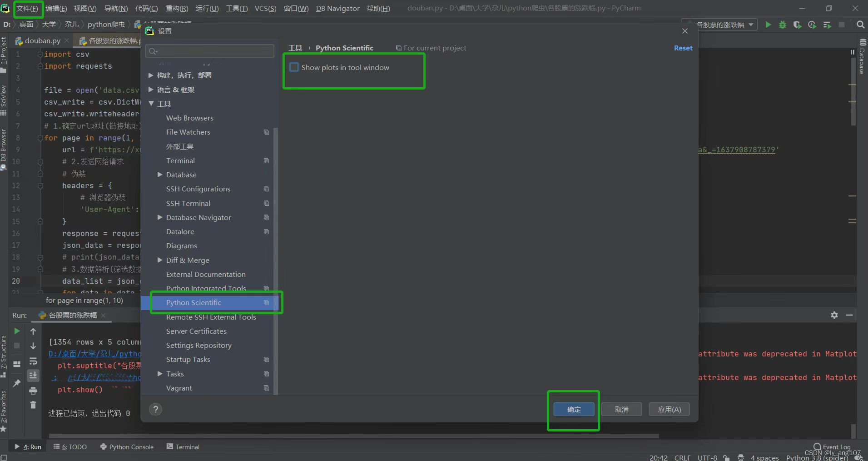Open the Database side panel

click(x=862, y=56)
